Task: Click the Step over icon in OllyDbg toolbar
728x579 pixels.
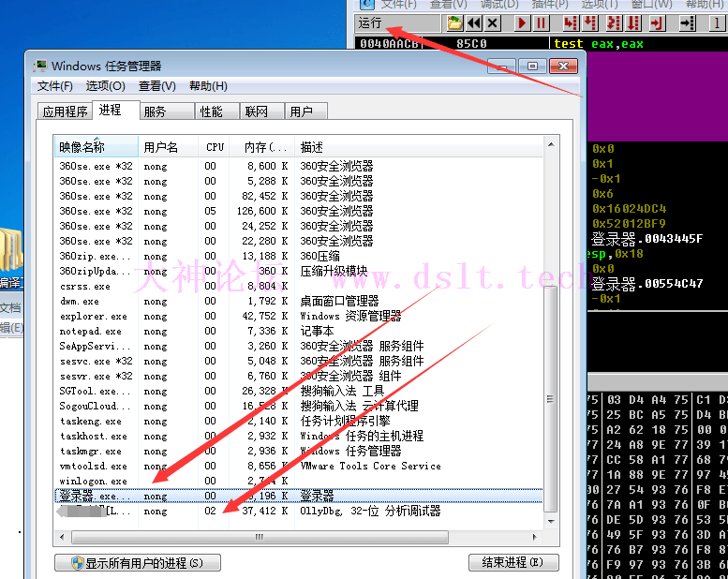Action: [x=589, y=22]
